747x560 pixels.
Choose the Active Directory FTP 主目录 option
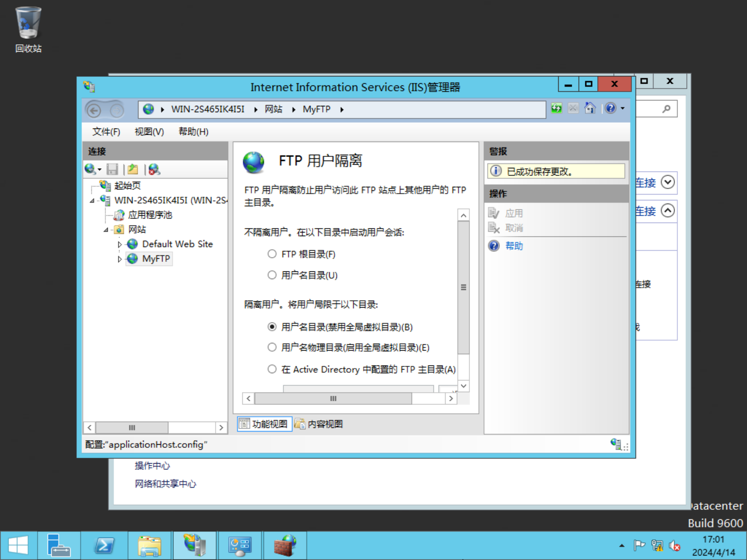272,369
